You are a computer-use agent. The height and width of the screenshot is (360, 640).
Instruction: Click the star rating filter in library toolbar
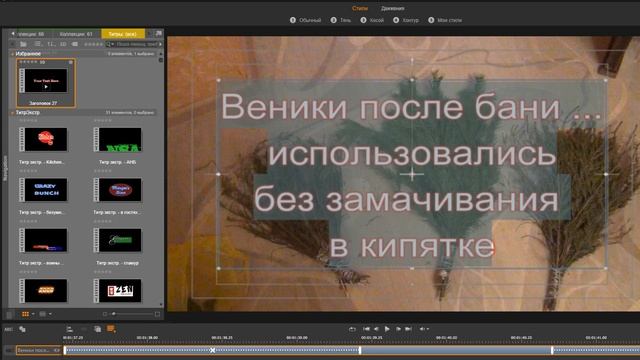point(93,44)
